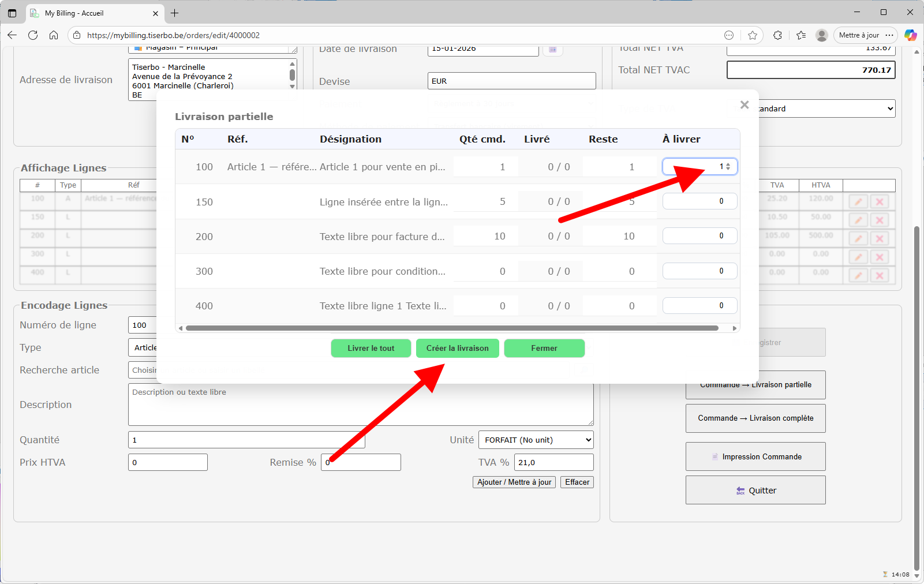Select the My Billing - Accueil tab
This screenshot has height=584, width=924.
coord(92,13)
